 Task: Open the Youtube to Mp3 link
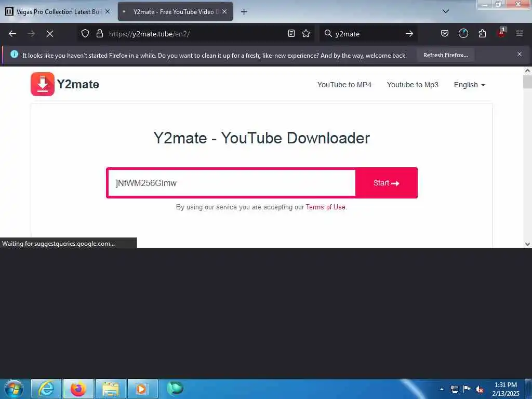[413, 85]
